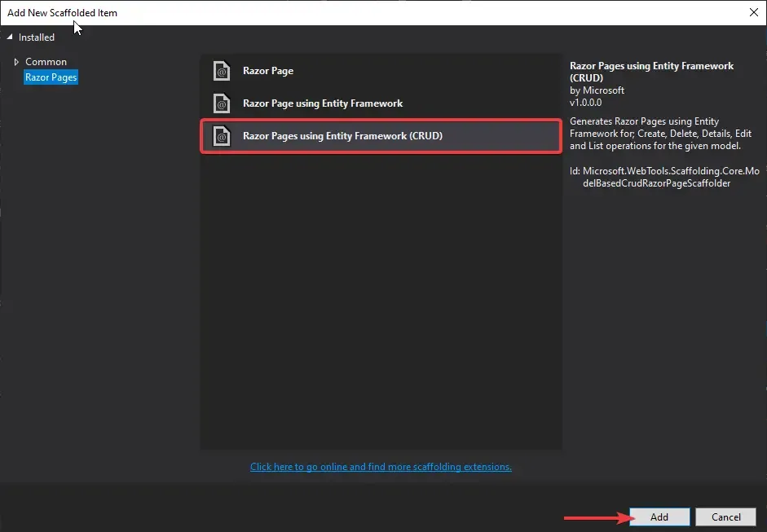Click the Razor Pages CRUD scaffold icon

pos(223,136)
